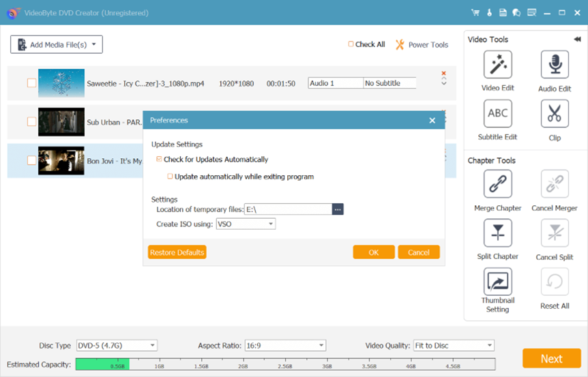The image size is (588, 377).
Task: Open Power Tools
Action: point(422,44)
